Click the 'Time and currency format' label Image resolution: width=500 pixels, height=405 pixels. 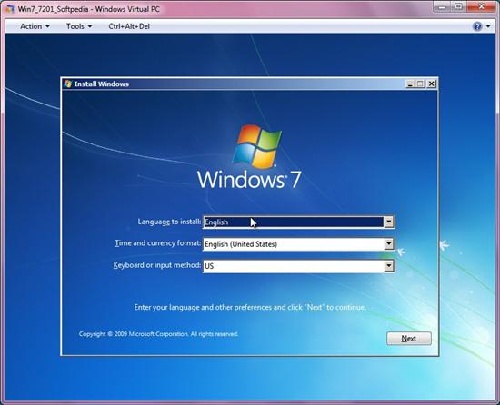158,243
